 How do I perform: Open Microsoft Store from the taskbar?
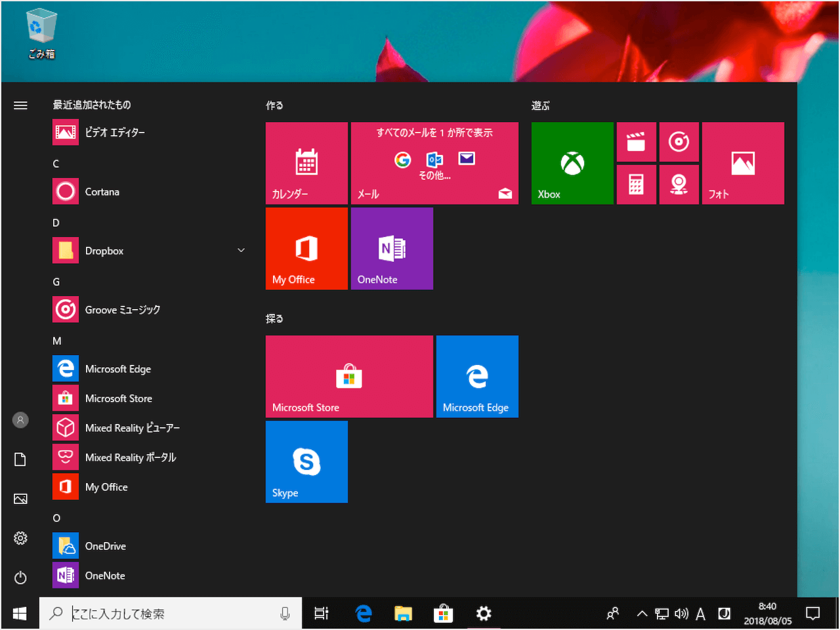click(x=443, y=614)
